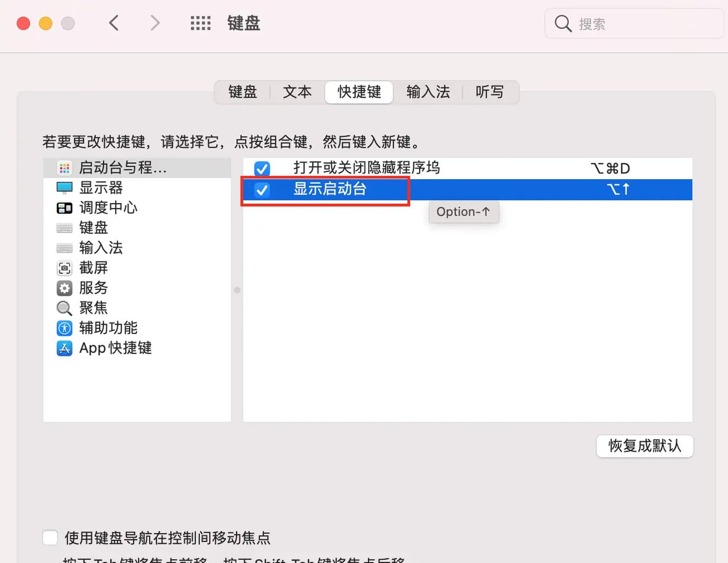
Task: Open the 听写 tab
Action: tap(490, 92)
